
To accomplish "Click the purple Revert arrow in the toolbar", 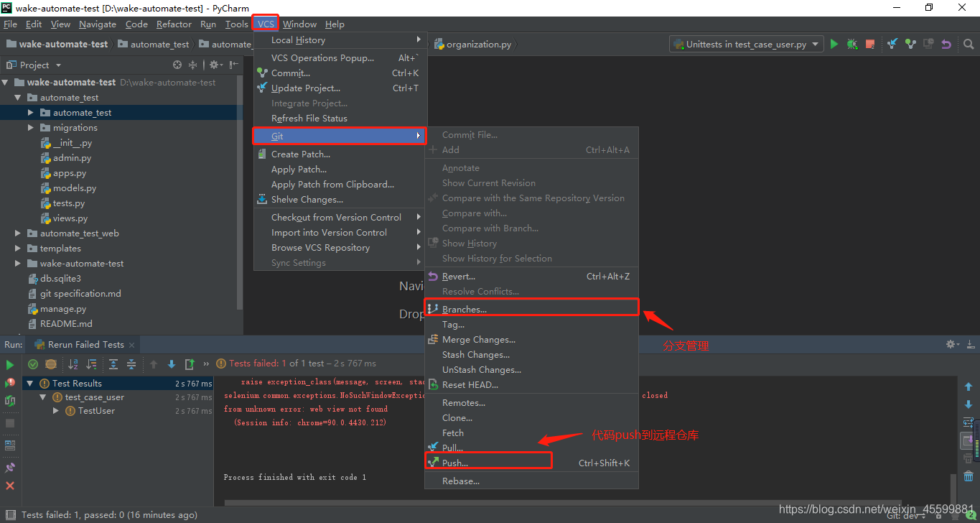I will pyautogui.click(x=946, y=44).
